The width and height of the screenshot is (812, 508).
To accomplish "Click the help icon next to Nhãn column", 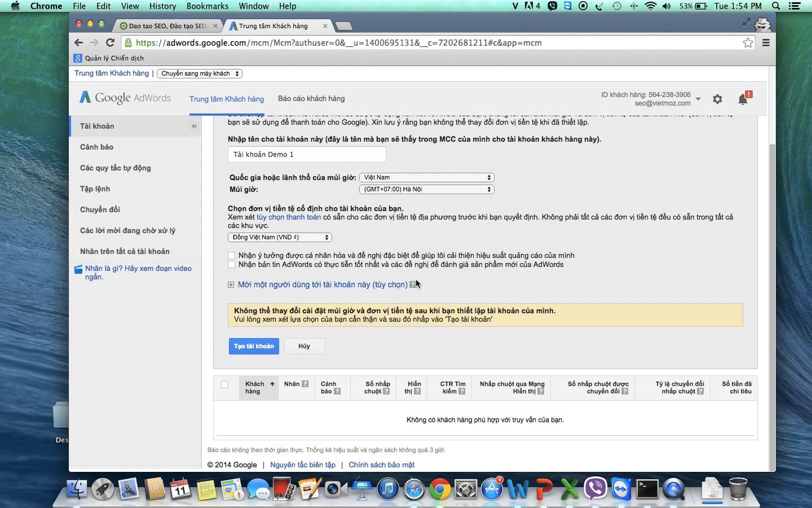I will 305,384.
